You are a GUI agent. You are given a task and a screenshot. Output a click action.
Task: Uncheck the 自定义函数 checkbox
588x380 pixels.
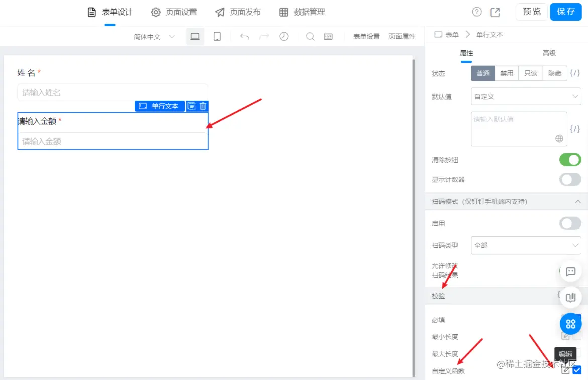(x=578, y=370)
